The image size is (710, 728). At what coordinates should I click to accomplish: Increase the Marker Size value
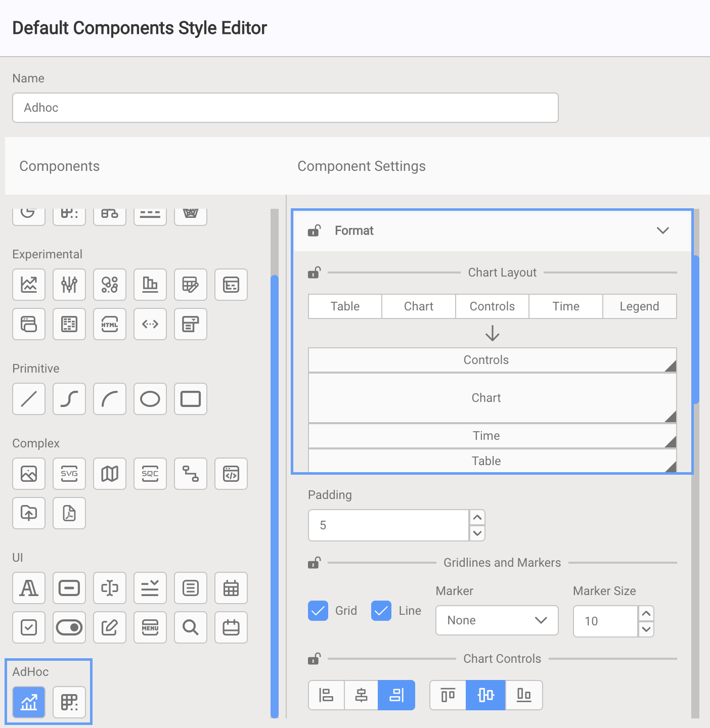tap(646, 614)
